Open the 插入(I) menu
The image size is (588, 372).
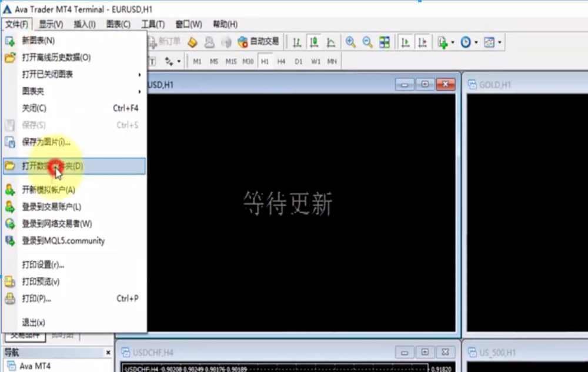click(84, 24)
